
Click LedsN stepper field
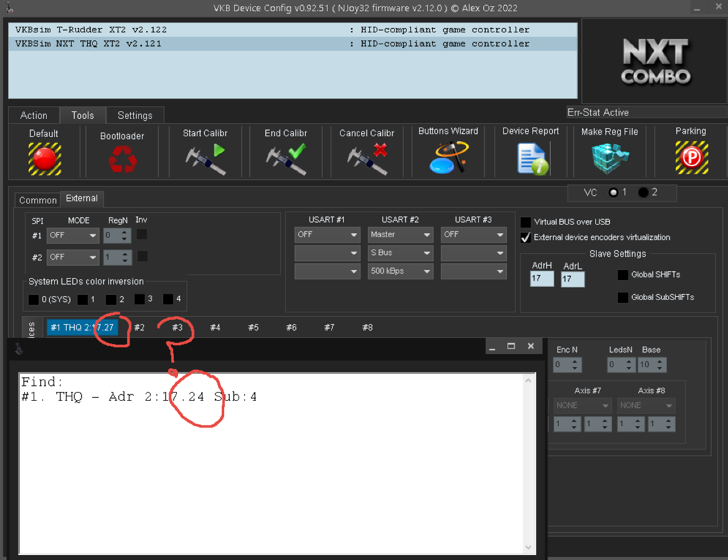[621, 365]
